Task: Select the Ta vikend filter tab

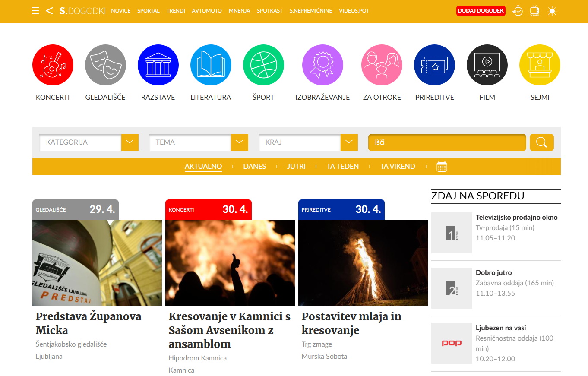Action: (x=397, y=167)
